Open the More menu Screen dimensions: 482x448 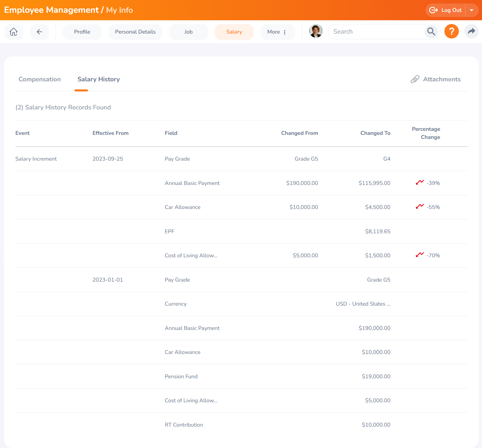coord(277,32)
